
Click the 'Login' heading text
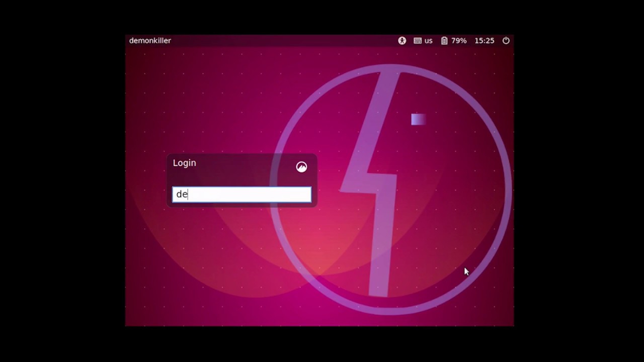pos(185,163)
